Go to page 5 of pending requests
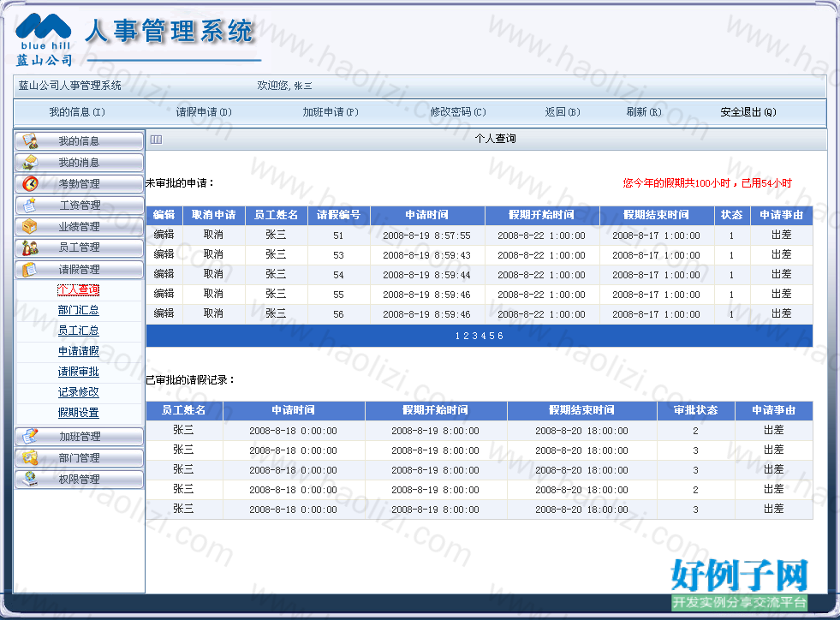This screenshot has width=840, height=620. point(491,336)
